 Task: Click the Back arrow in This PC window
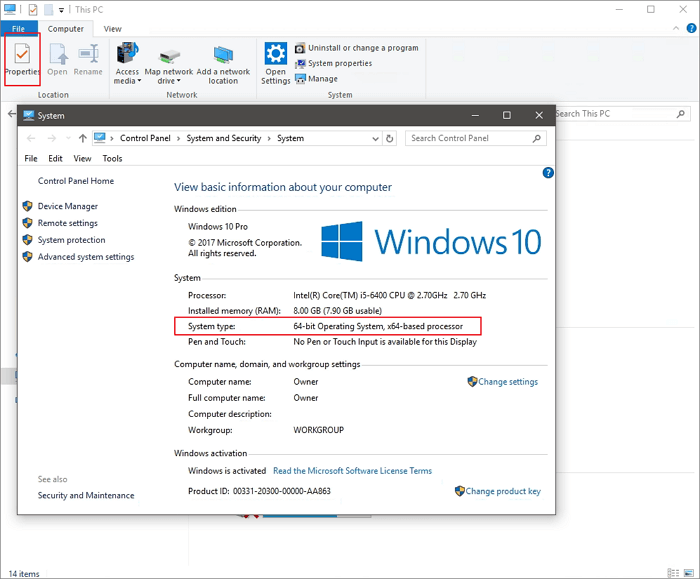point(12,114)
